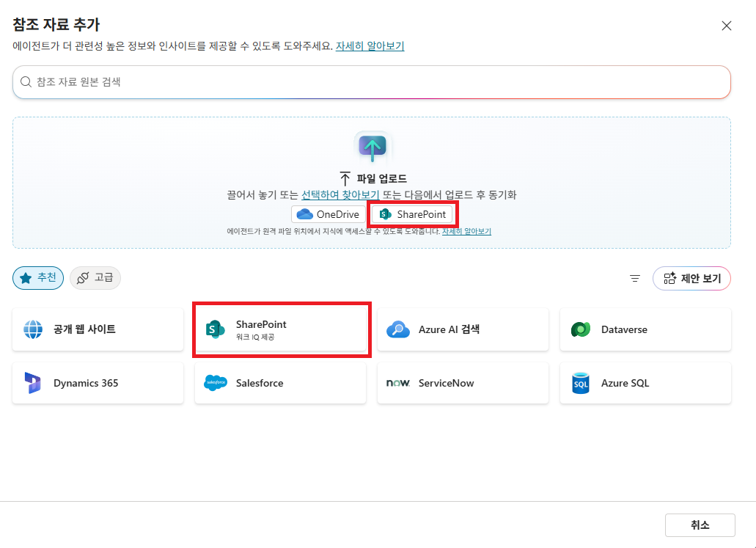
Task: Click the globe icon for 공개 웹 사이트
Action: [33, 329]
